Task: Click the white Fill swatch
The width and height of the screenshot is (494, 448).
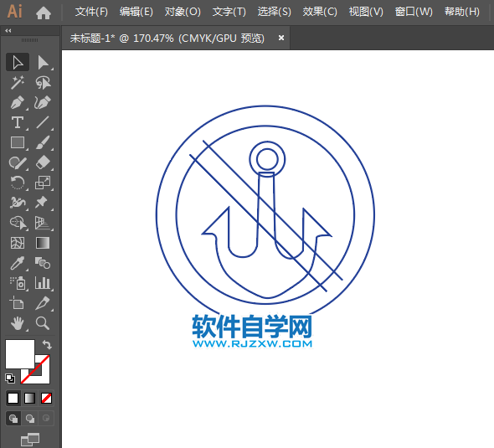Action: [20, 354]
